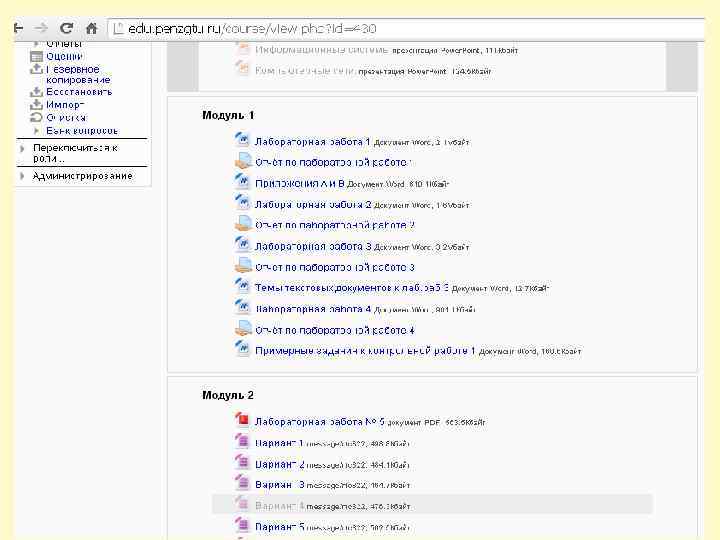Open Банк вопросов item

tap(82, 131)
